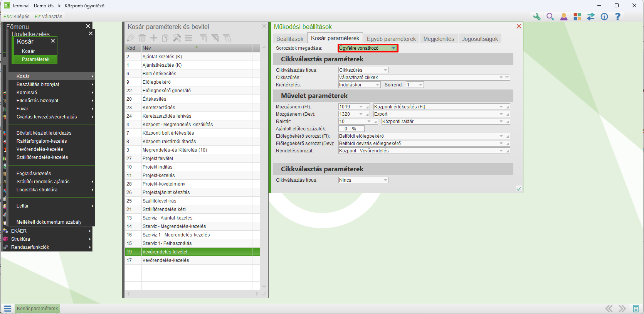Close the Kosár submenu popup
Image resolution: width=644 pixels, height=314 pixels.
click(x=53, y=41)
